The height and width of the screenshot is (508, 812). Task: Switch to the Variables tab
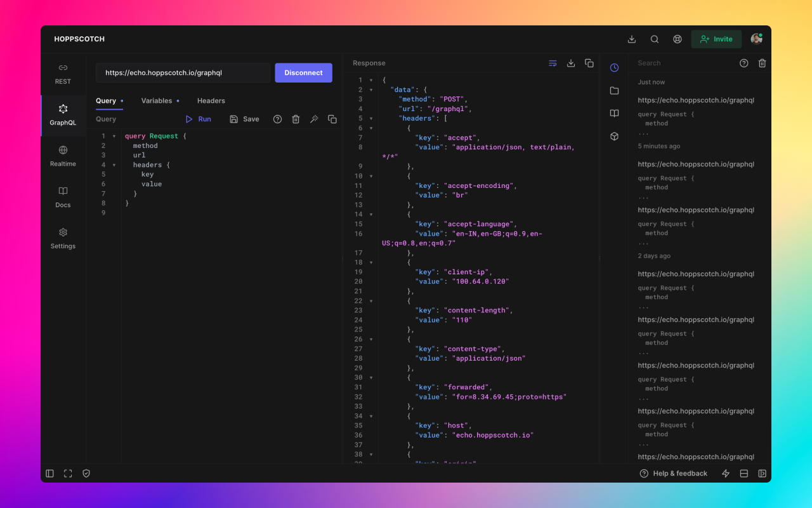coord(160,101)
